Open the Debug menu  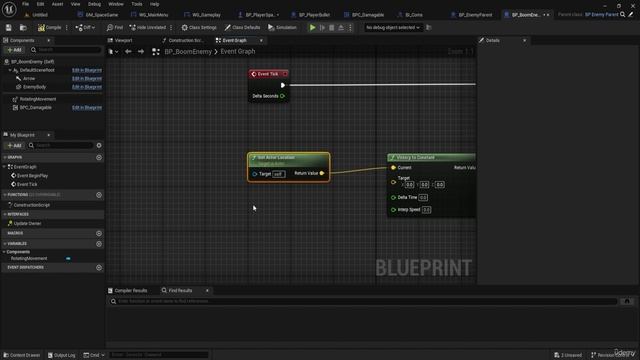click(x=94, y=4)
